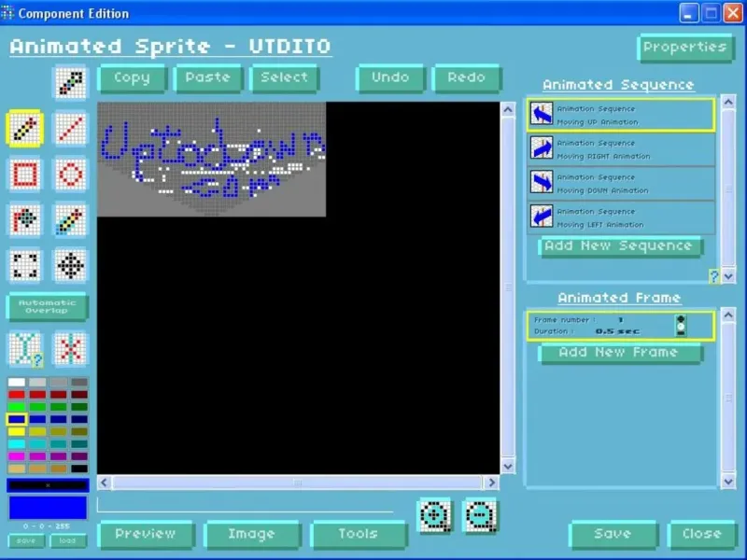The height and width of the screenshot is (560, 747).
Task: Click the Redo button
Action: (x=466, y=78)
